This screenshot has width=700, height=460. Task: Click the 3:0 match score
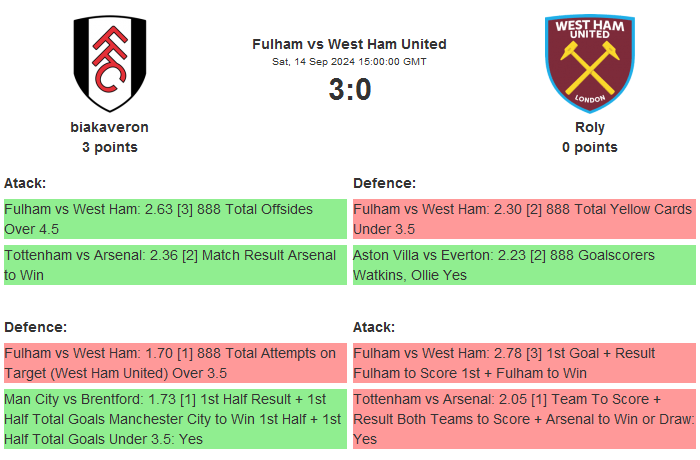[349, 90]
